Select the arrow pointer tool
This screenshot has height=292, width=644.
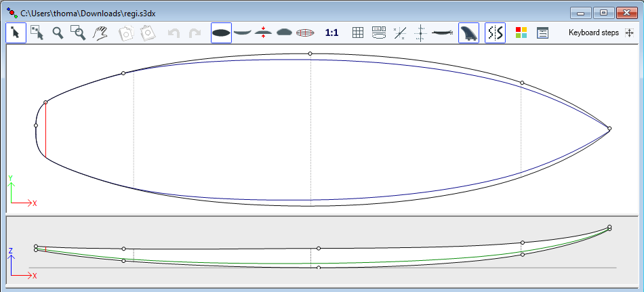tap(16, 33)
